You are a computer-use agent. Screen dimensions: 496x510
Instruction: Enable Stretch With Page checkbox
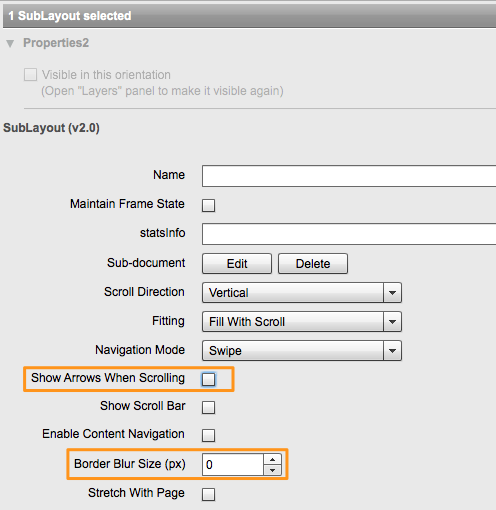click(x=208, y=494)
